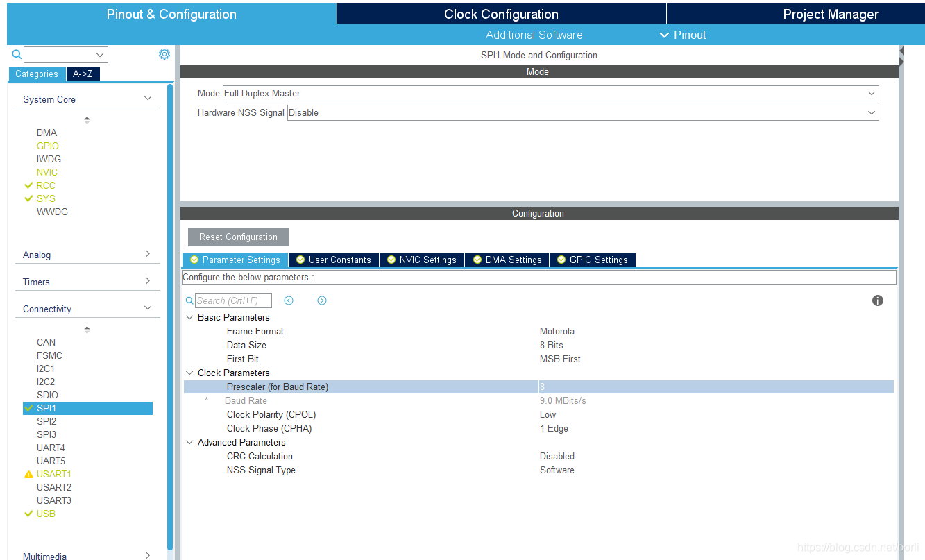
Task: Click the Reset Configuration button
Action: (238, 237)
